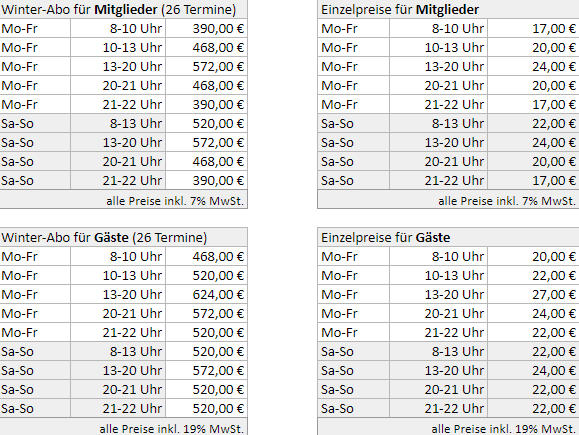Click the 10-13 Uhr cell in Winter-Abo Mitglieder
Image resolution: width=579 pixels, height=435 pixels.
(118, 48)
